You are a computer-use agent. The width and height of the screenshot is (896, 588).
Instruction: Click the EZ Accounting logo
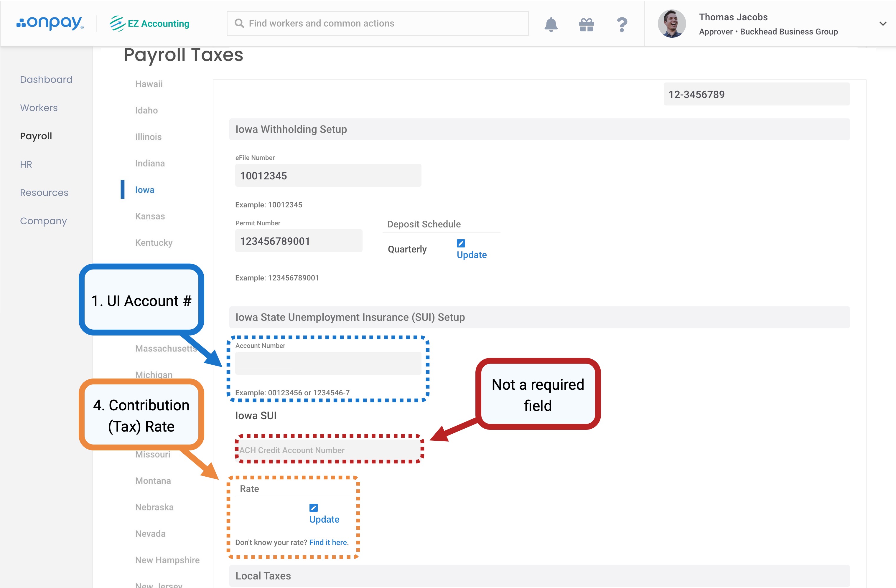[x=149, y=23]
